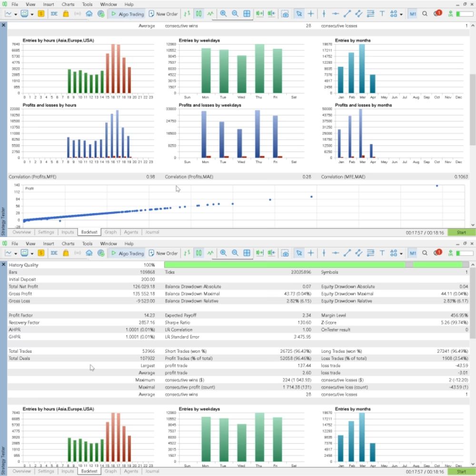Select vertical line tool in upper window toolbar
Viewport: 476px width, 476px height.
click(x=324, y=14)
